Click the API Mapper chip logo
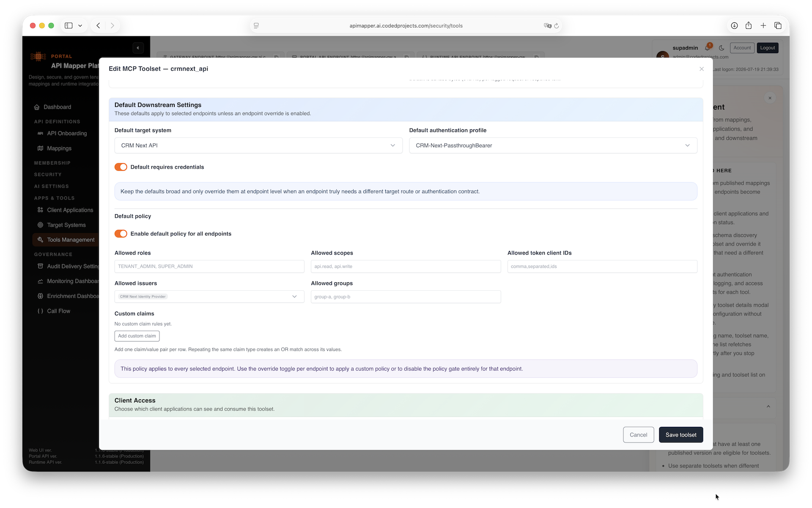 [x=38, y=56]
